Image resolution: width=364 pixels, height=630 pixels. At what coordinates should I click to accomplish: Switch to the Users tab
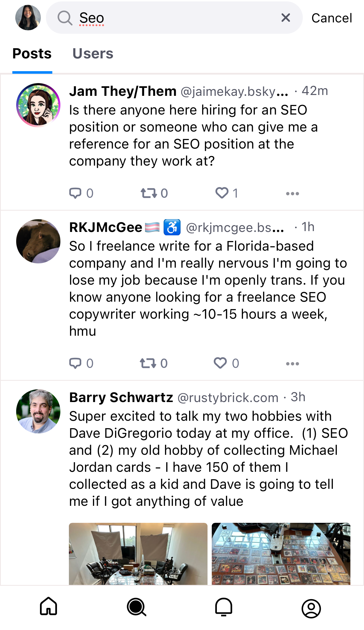click(93, 54)
